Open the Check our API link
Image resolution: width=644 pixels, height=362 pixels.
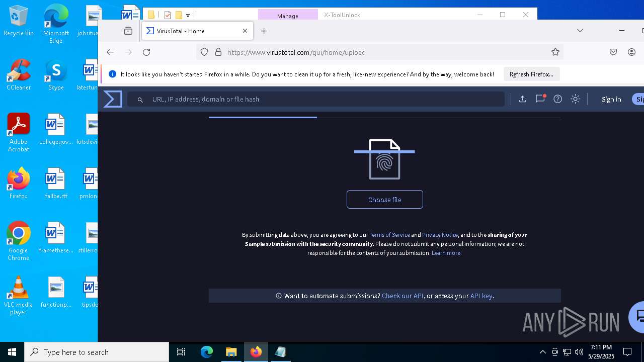(403, 296)
